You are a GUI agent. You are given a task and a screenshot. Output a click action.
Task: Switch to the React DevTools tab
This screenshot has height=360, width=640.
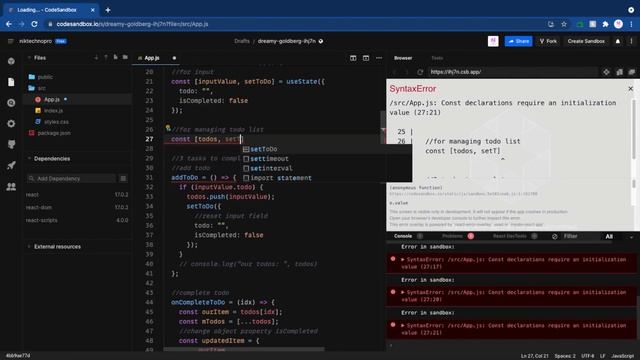click(x=509, y=236)
